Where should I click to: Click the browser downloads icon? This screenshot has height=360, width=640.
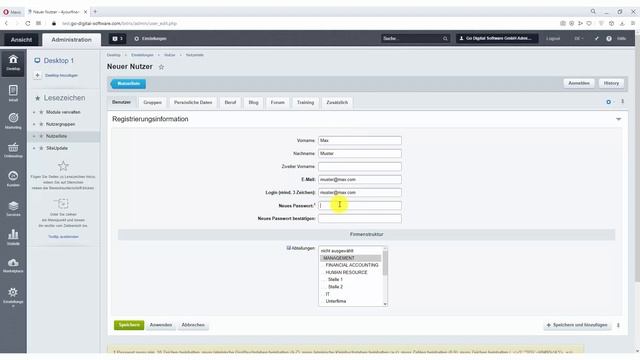click(x=622, y=23)
